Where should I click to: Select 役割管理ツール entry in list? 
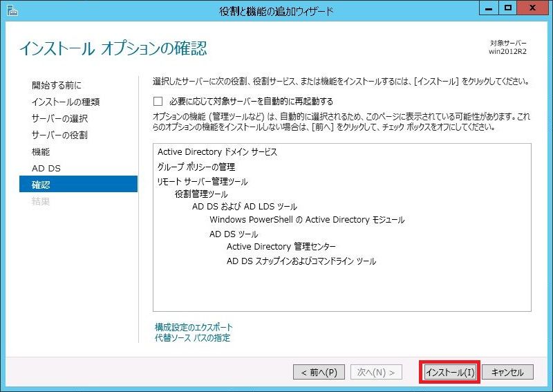[201, 194]
